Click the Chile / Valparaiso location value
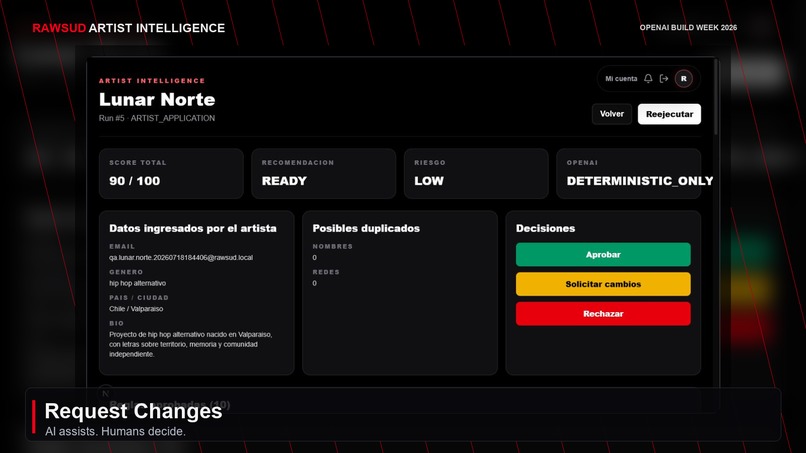This screenshot has height=453, width=806. pyautogui.click(x=136, y=309)
